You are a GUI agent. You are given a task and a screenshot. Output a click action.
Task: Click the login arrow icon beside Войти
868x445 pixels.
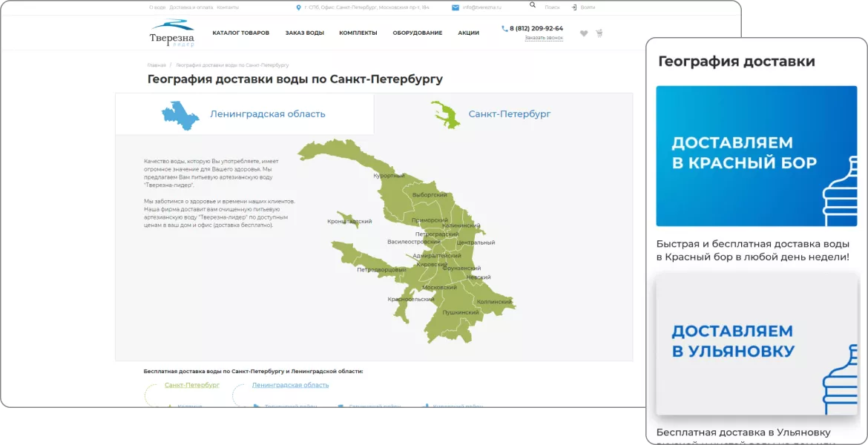pyautogui.click(x=574, y=7)
